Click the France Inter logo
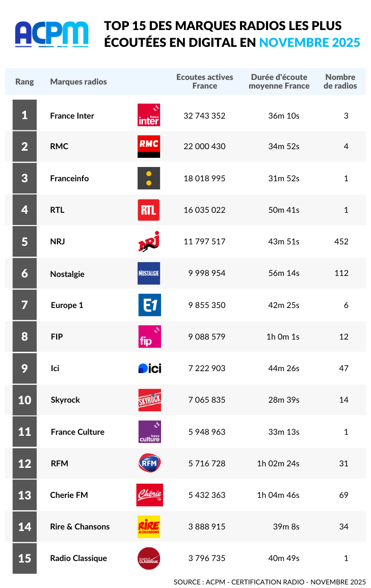The image size is (371, 588). coord(149,115)
